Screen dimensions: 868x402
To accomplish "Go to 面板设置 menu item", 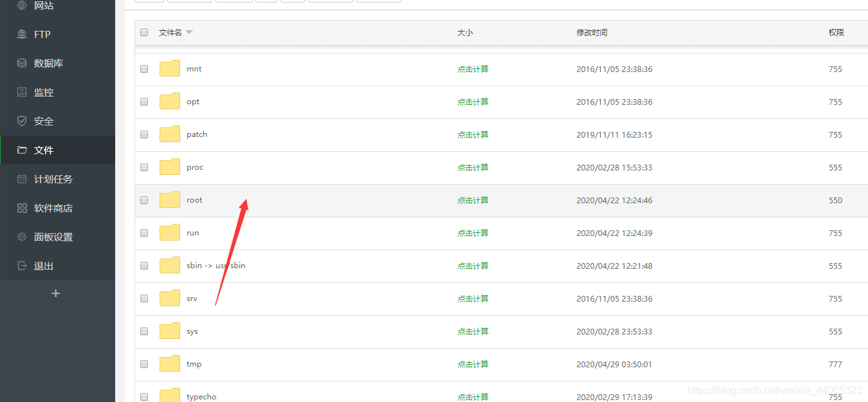I will click(53, 237).
